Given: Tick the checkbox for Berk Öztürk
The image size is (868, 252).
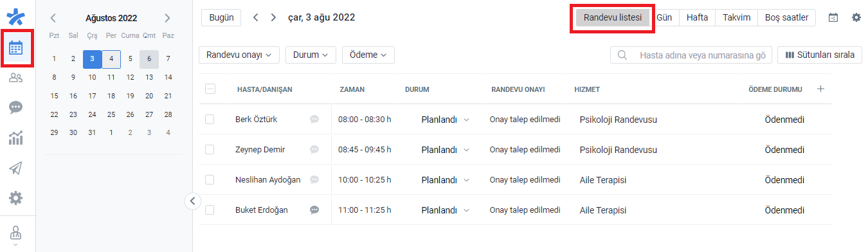Looking at the screenshot, I should point(210,119).
